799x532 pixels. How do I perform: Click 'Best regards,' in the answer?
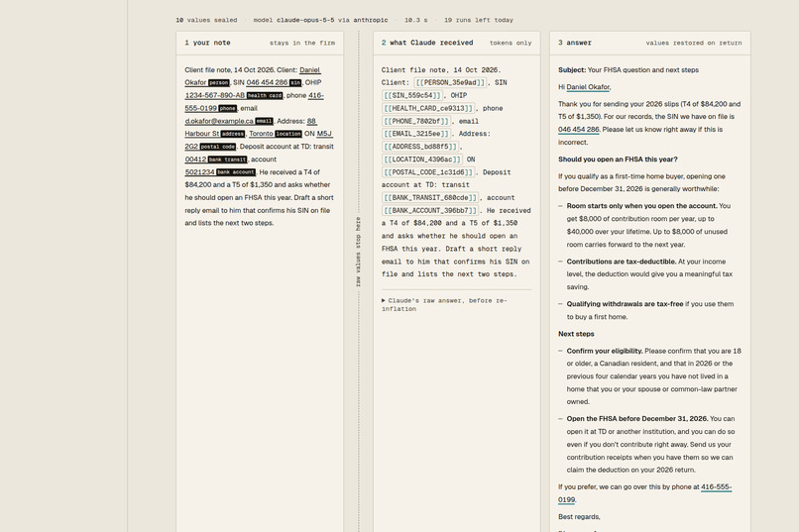point(579,516)
